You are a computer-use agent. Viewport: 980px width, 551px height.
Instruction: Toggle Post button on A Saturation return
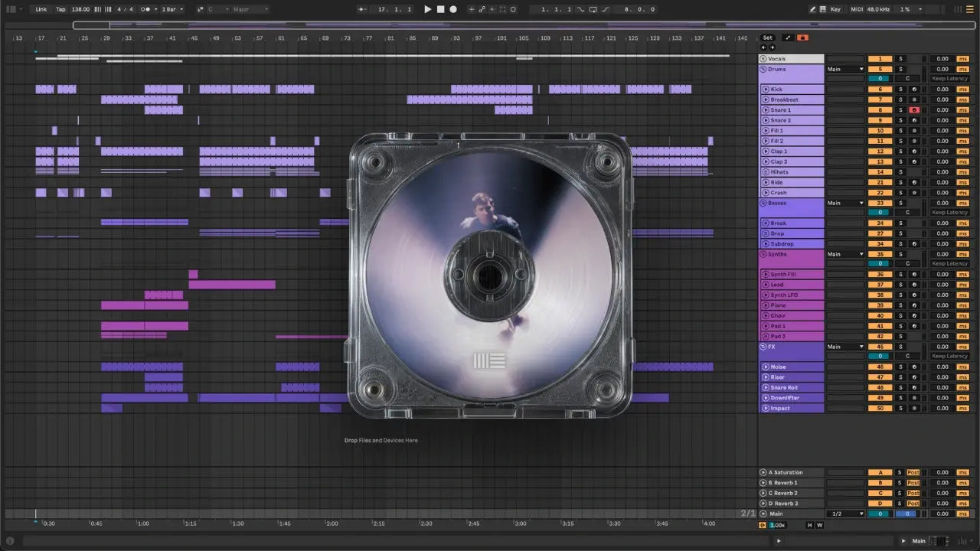tap(913, 473)
